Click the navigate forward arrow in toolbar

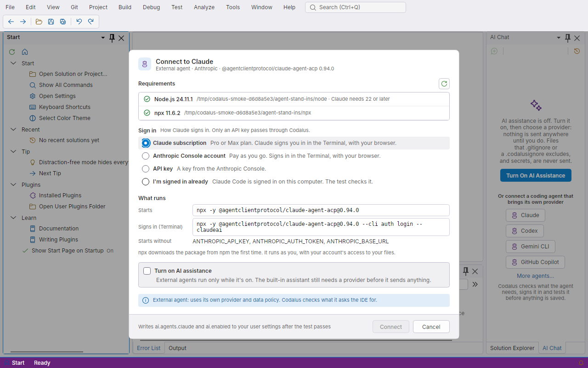click(23, 22)
